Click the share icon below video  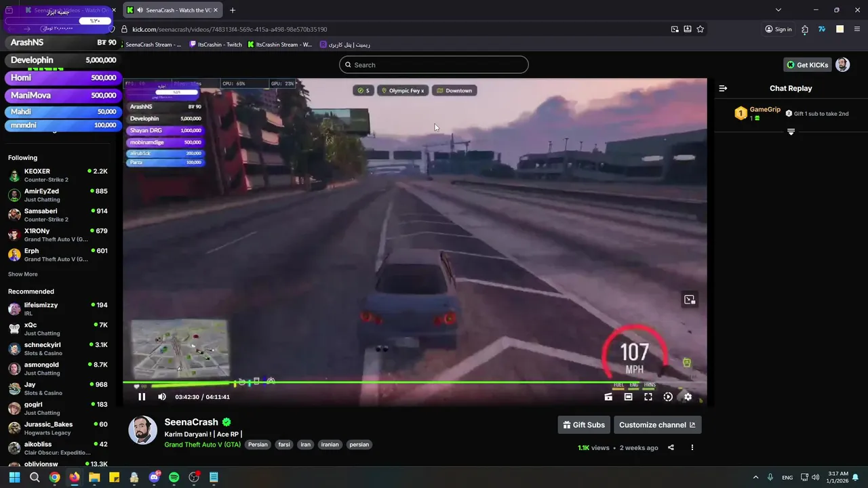pos(671,447)
